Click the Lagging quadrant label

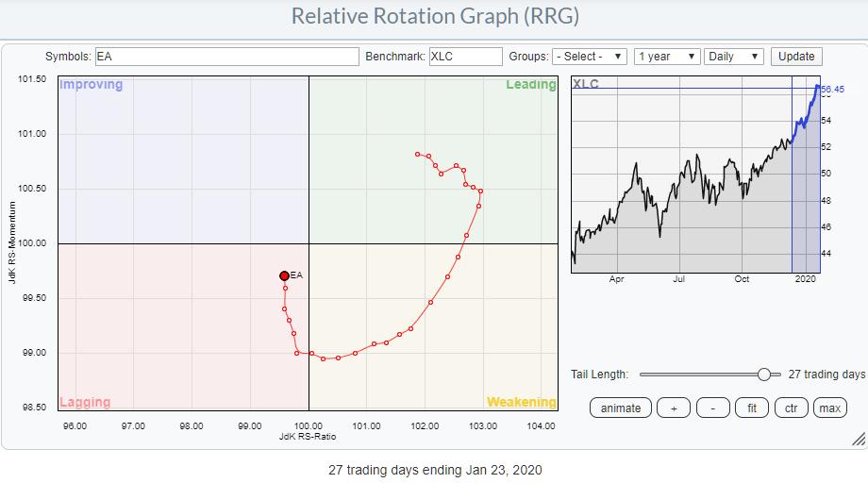(x=86, y=402)
